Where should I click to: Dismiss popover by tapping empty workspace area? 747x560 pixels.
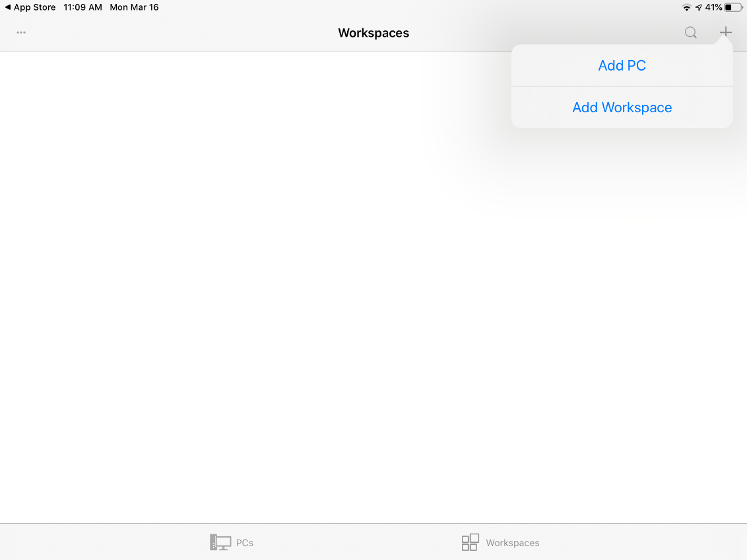pos(264,297)
